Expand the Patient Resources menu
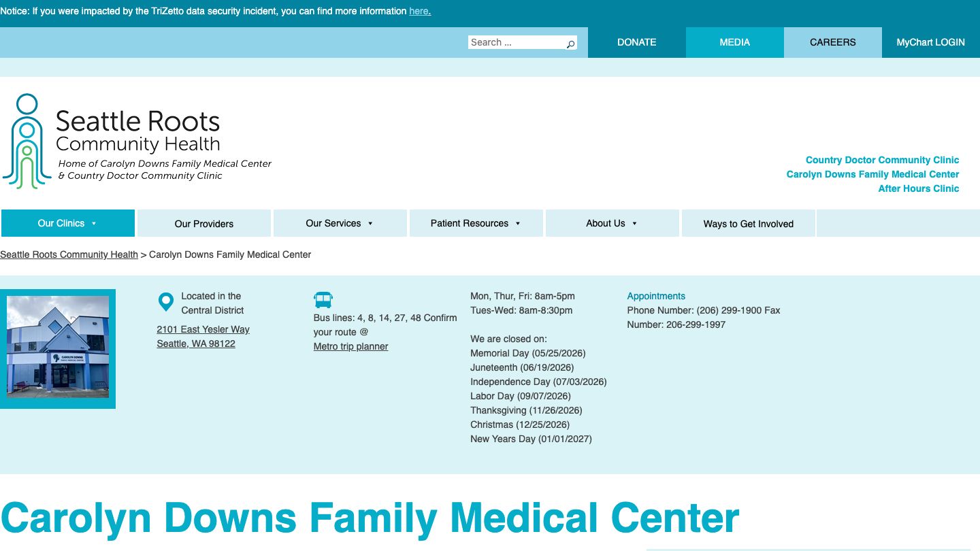 476,222
